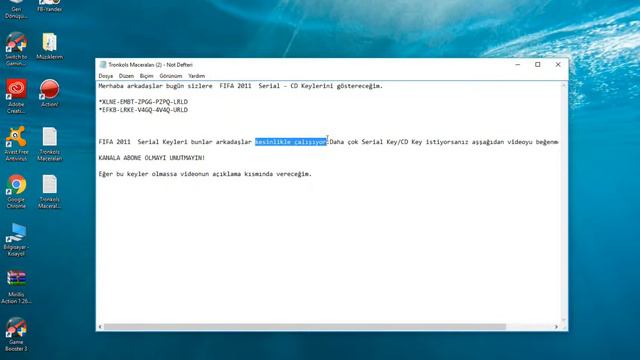Click the Notepad window title Tronkols Maceraları (2)
Screen dimensions: 640x360
click(x=135, y=64)
